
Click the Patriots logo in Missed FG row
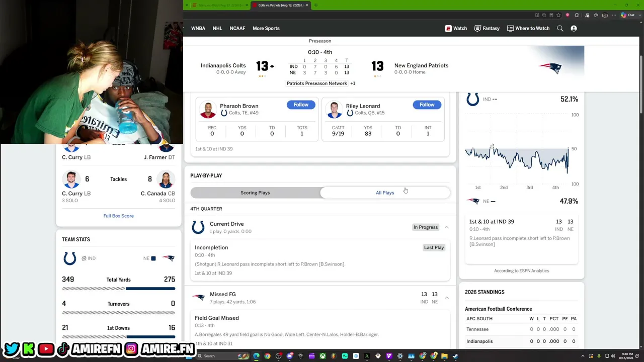pyautogui.click(x=198, y=298)
